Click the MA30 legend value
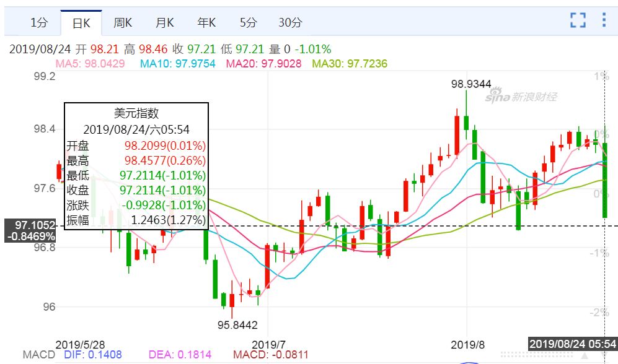 pyautogui.click(x=349, y=63)
